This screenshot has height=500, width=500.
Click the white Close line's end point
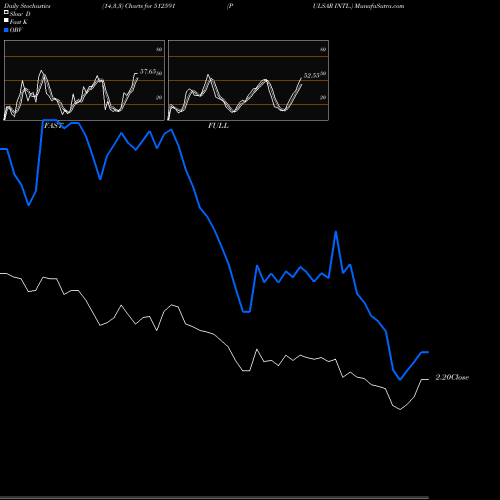428,380
